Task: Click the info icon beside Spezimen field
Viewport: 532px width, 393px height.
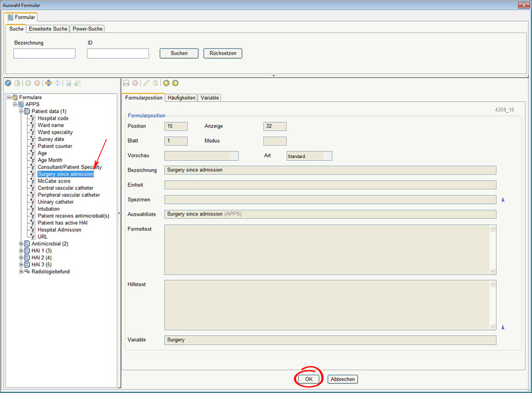Action: point(503,199)
